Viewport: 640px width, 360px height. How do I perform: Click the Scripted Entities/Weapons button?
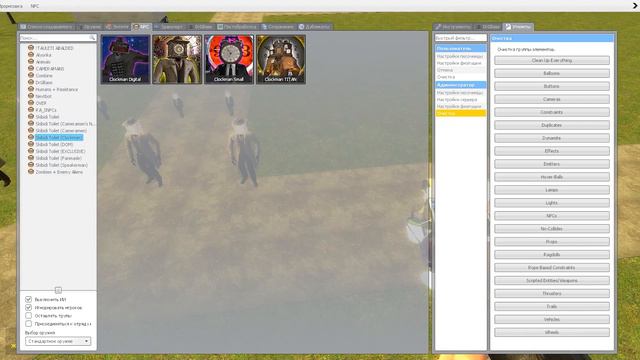(x=552, y=281)
